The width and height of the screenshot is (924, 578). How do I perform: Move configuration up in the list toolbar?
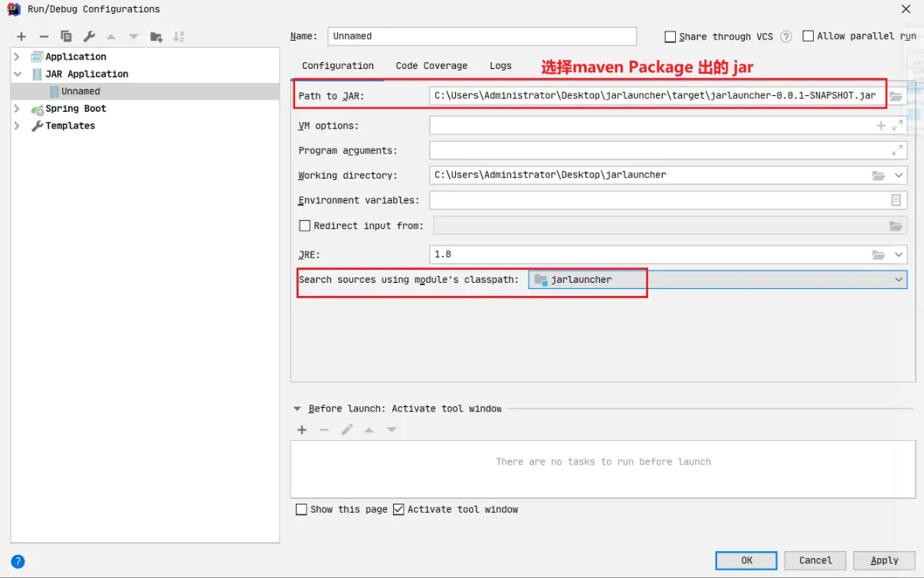tap(111, 37)
